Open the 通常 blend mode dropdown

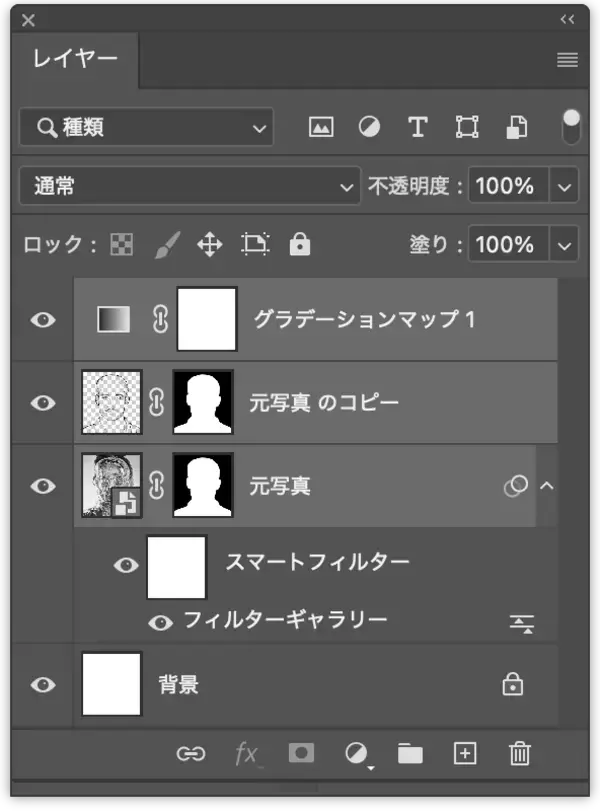(x=190, y=186)
